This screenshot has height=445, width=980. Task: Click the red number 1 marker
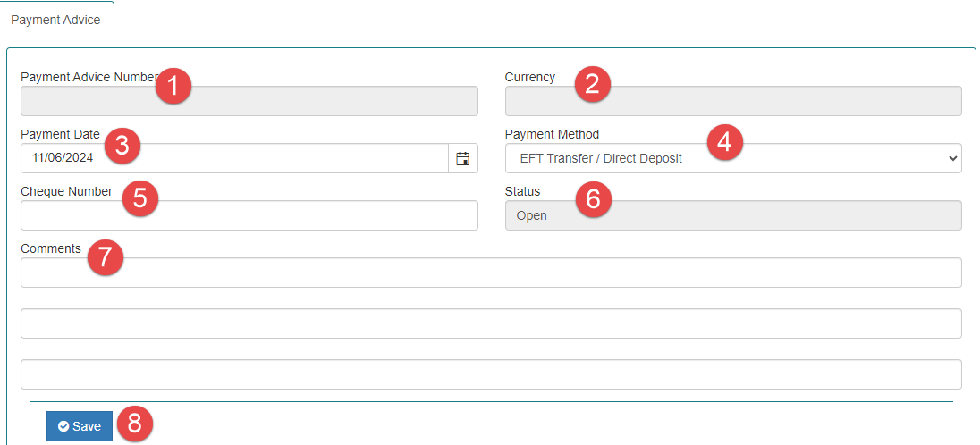pyautogui.click(x=173, y=86)
